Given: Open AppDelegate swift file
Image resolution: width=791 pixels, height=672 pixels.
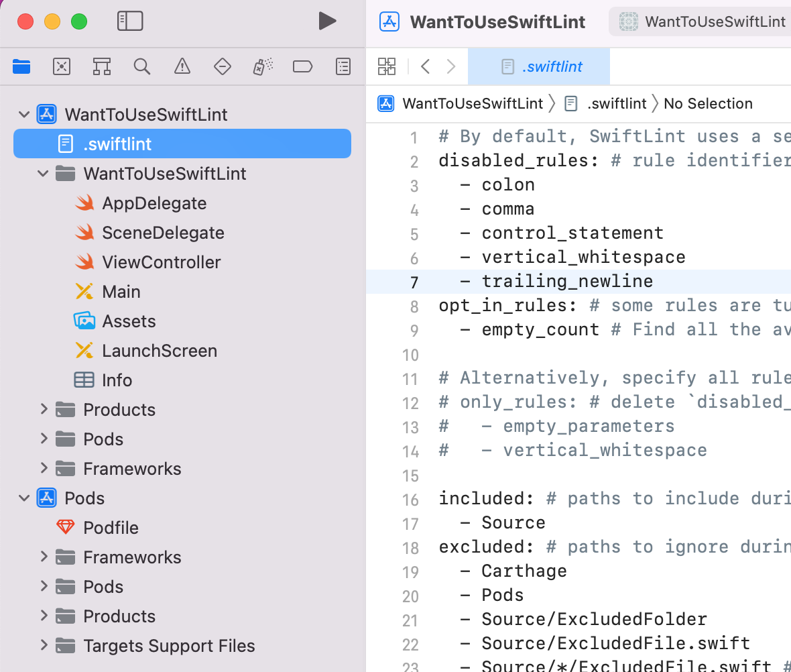Looking at the screenshot, I should (x=154, y=203).
